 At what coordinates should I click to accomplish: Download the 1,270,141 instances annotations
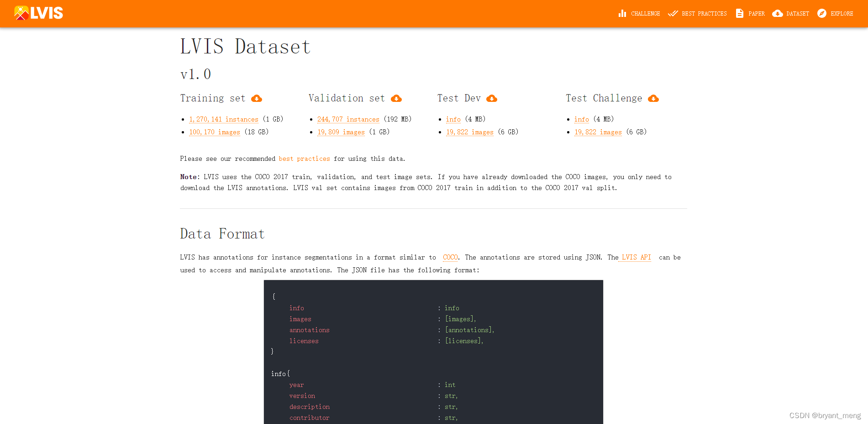223,119
